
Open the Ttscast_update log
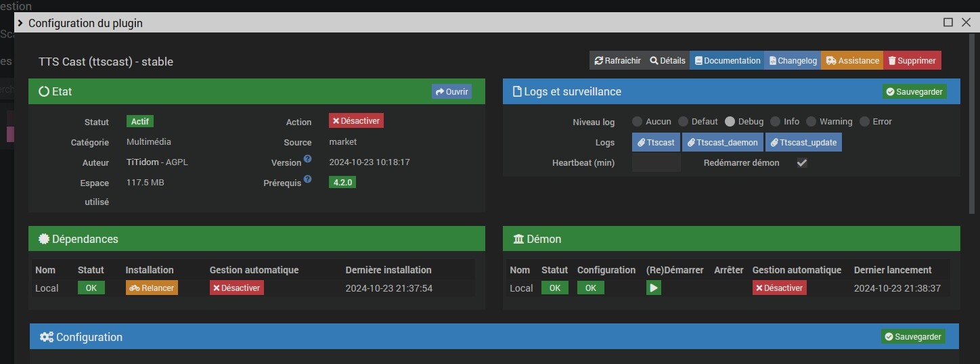pos(803,143)
